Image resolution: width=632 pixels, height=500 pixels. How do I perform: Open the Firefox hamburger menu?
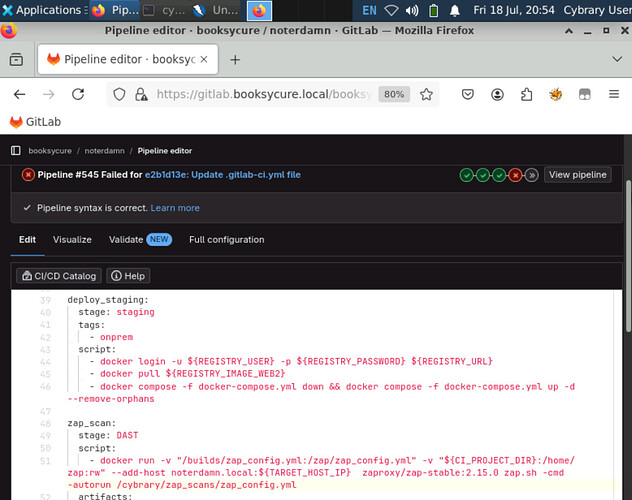tap(614, 95)
